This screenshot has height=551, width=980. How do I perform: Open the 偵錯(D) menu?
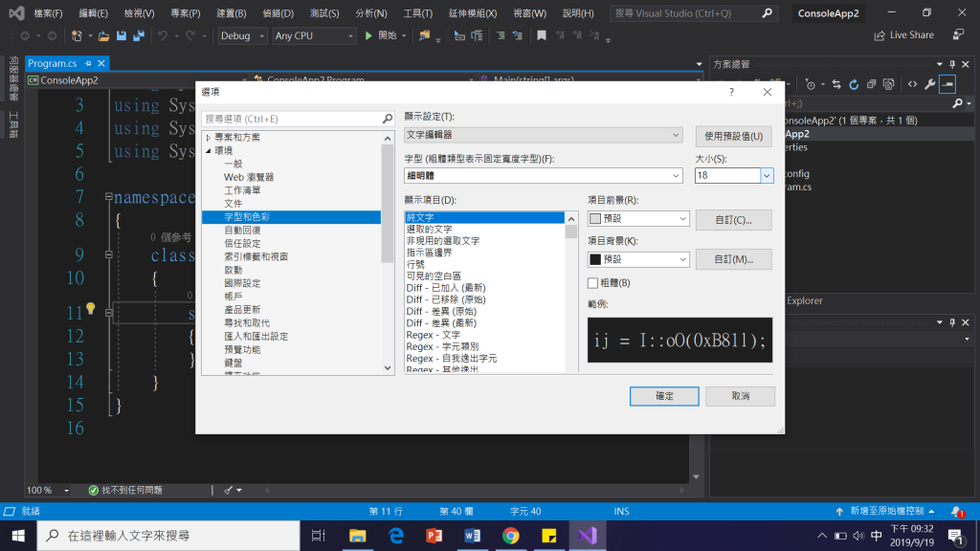(x=278, y=13)
